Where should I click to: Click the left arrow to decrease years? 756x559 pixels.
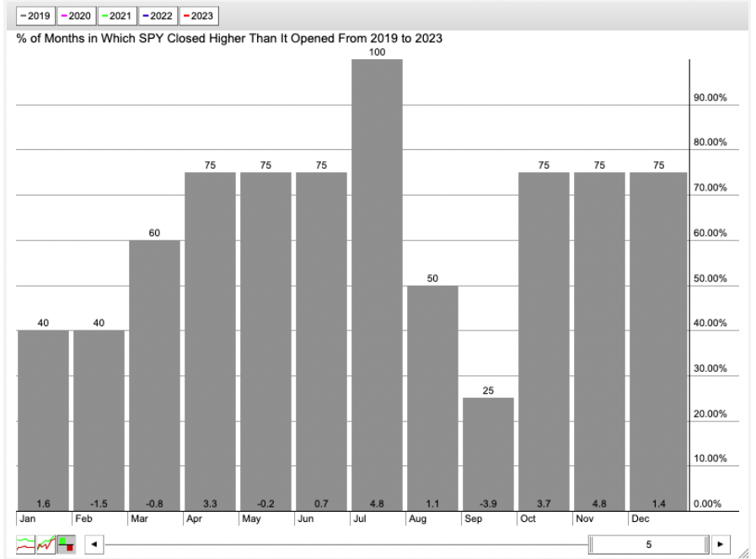point(94,544)
